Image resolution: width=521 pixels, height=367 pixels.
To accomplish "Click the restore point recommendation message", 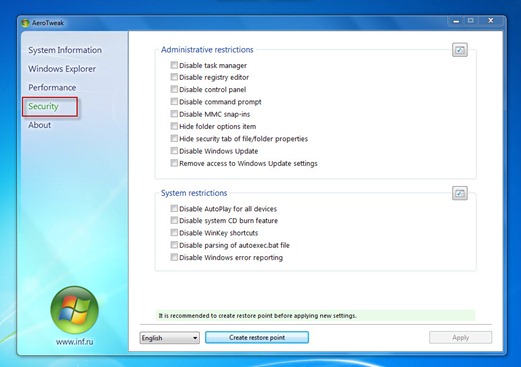I will pos(315,315).
